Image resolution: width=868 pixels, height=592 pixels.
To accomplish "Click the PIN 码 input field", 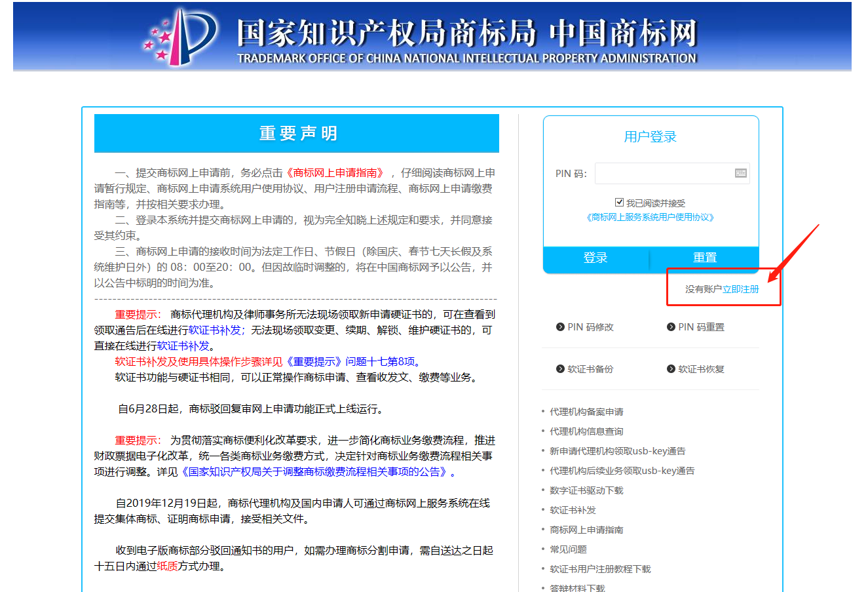I will [x=672, y=173].
